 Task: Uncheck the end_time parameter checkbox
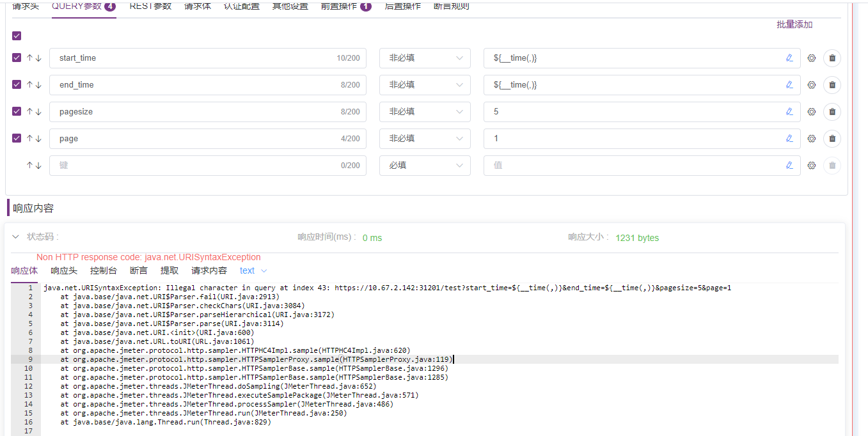click(16, 84)
